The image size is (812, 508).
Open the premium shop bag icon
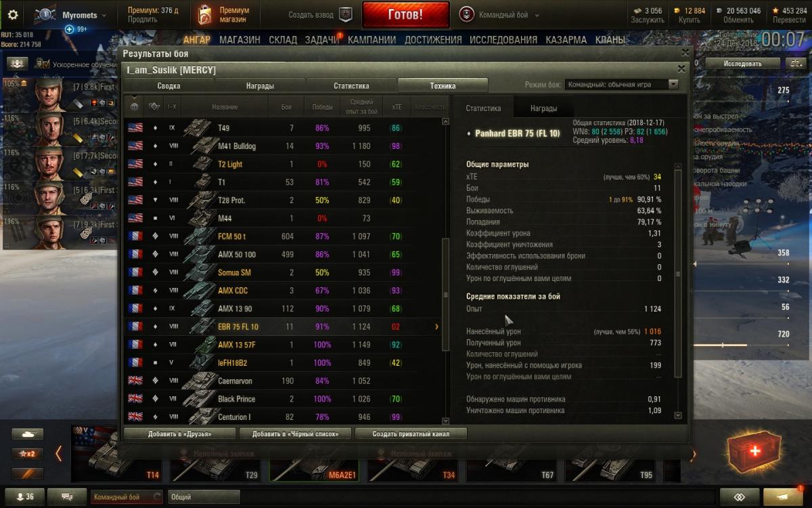click(x=204, y=15)
